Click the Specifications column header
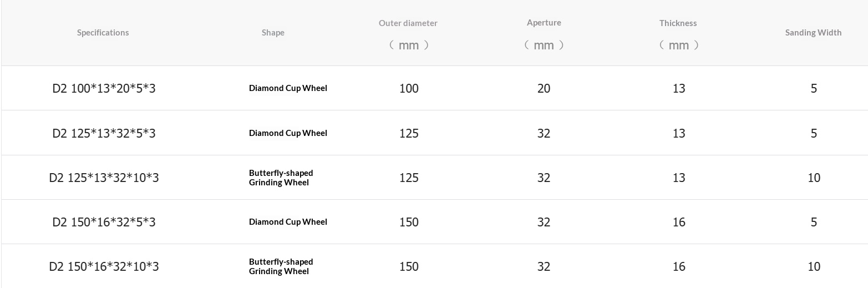This screenshot has width=868, height=288. pyautogui.click(x=103, y=33)
